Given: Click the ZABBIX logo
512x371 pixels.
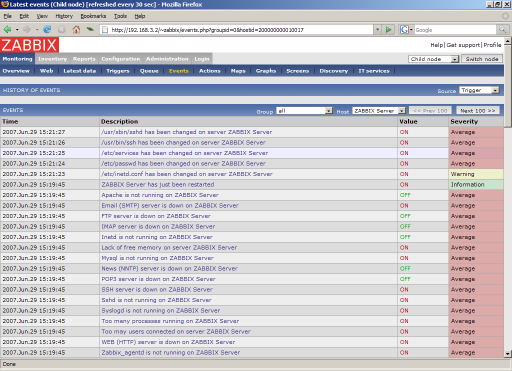Looking at the screenshot, I should 29,45.
